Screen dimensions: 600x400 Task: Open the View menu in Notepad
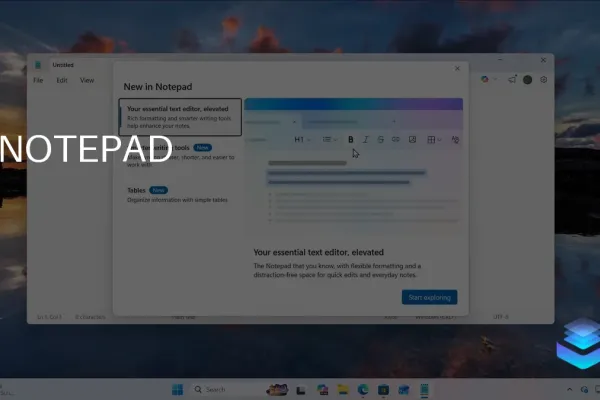(x=87, y=80)
